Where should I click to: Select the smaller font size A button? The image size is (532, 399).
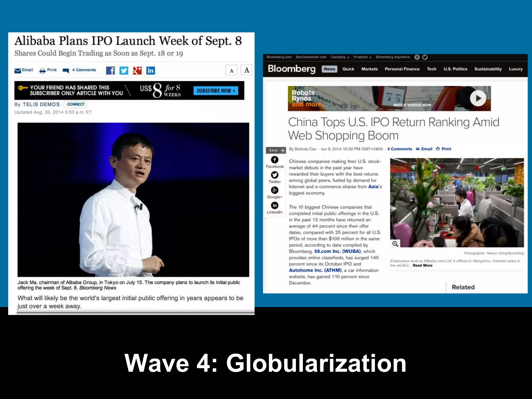(x=231, y=70)
